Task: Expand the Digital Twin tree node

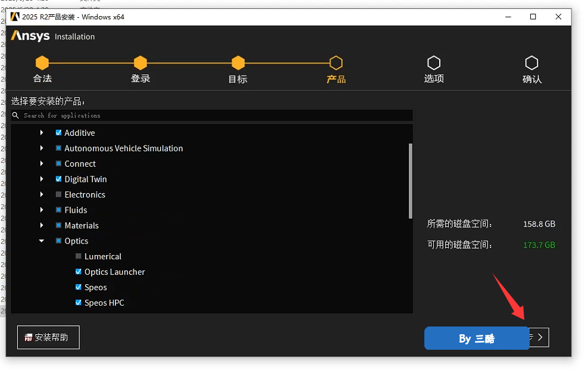Action: (42, 179)
